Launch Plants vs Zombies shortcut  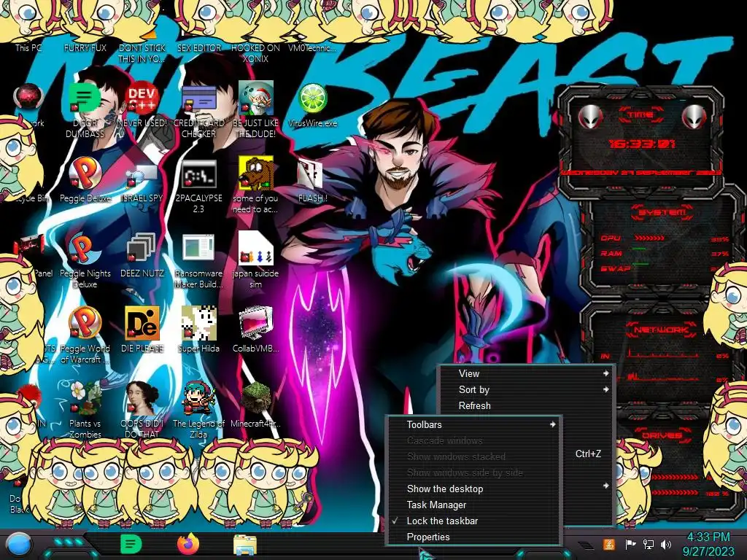(x=85, y=399)
